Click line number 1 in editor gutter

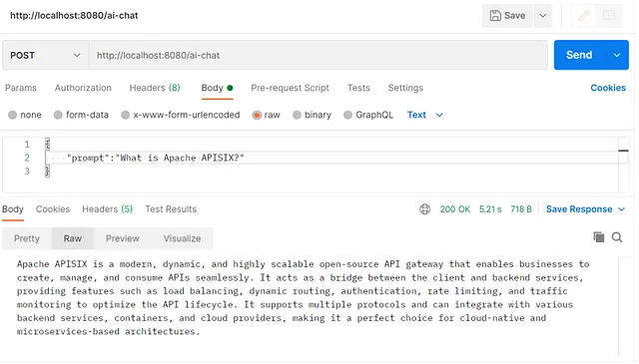[x=27, y=145]
